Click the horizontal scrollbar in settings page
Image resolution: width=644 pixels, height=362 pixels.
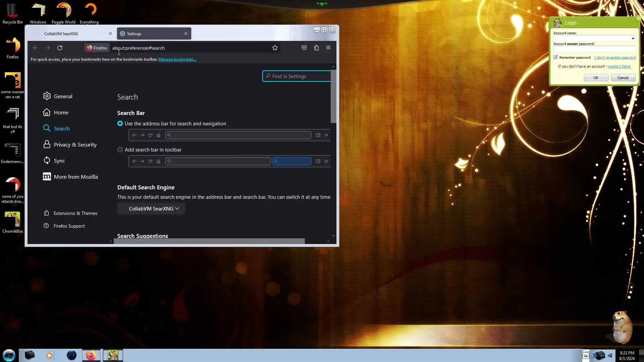coord(209,241)
